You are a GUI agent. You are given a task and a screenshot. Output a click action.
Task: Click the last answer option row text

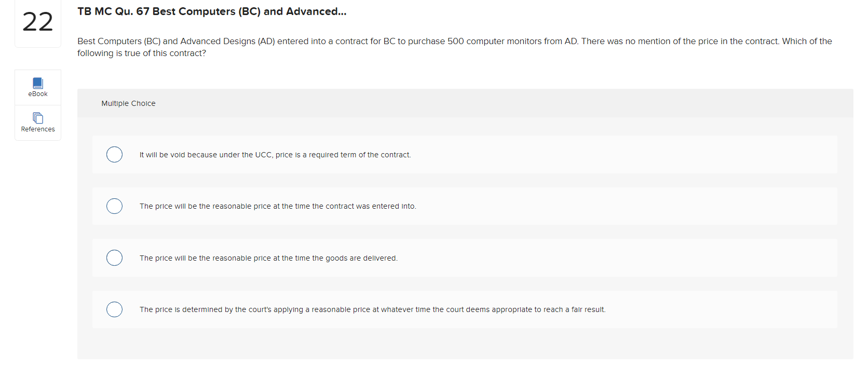click(x=372, y=309)
